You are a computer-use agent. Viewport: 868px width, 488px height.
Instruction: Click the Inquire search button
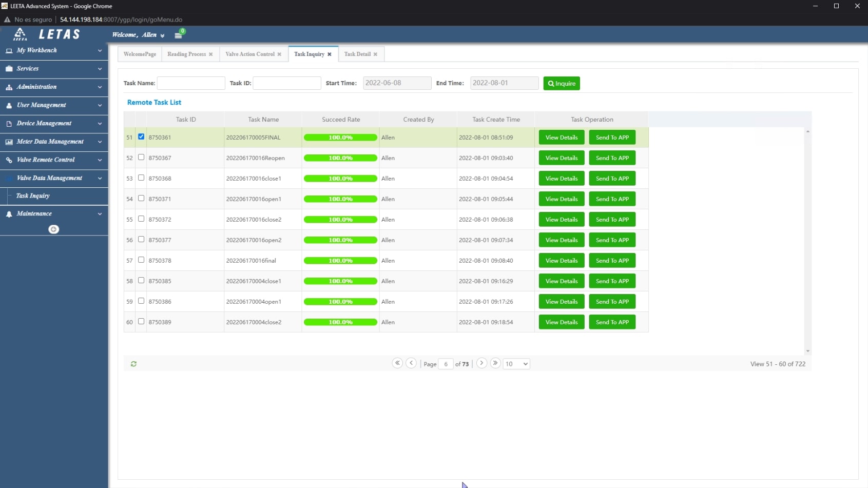(562, 84)
